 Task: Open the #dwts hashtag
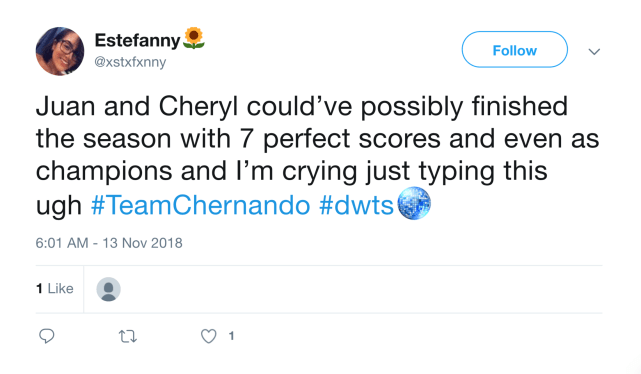(356, 205)
